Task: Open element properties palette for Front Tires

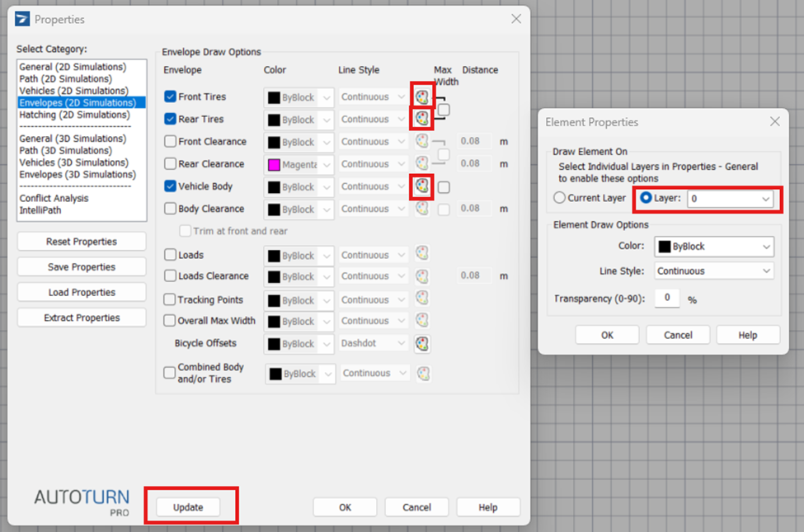Action: coord(422,97)
